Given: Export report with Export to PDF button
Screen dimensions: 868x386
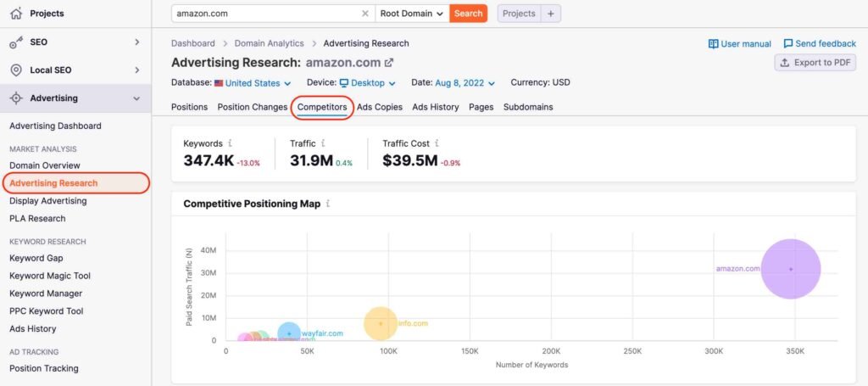Looking at the screenshot, I should pos(815,63).
